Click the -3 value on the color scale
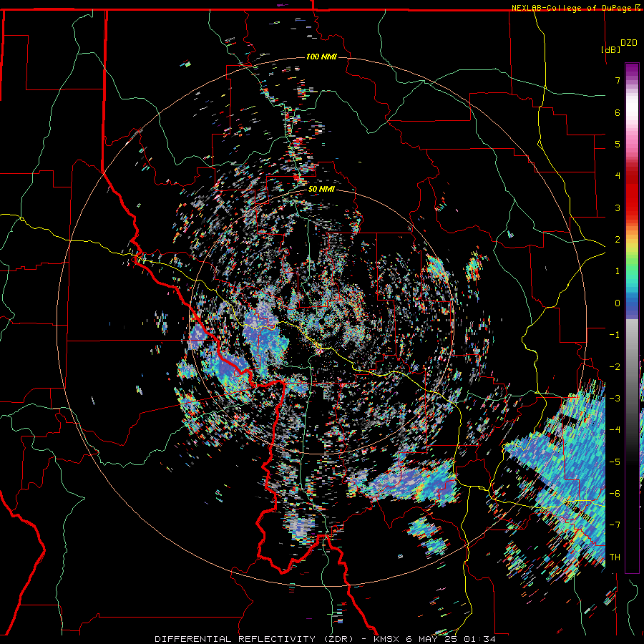The image size is (644, 644). [x=615, y=398]
